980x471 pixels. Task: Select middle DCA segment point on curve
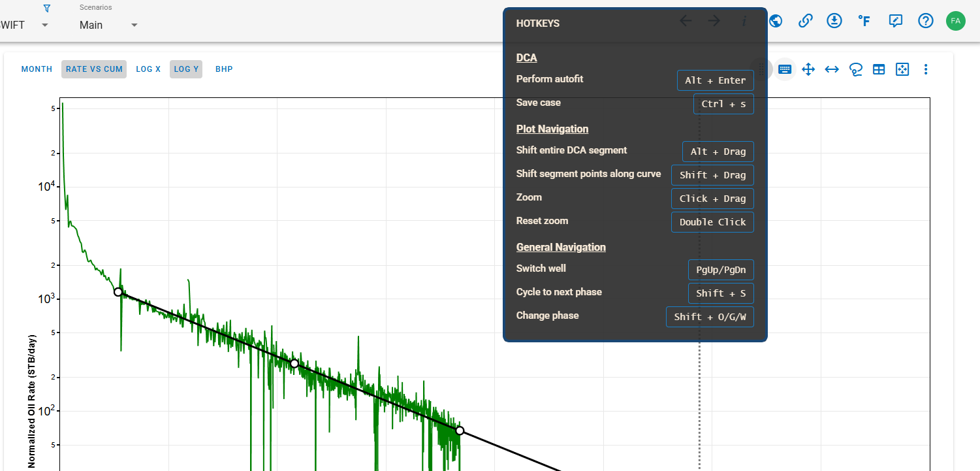[294, 363]
